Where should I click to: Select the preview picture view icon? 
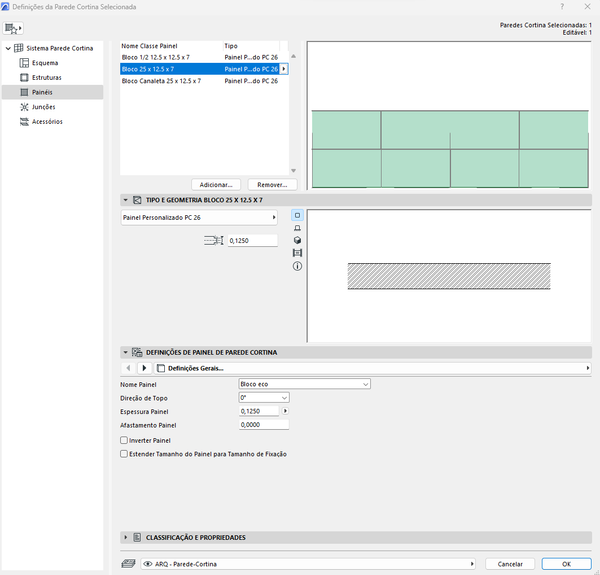(297, 253)
